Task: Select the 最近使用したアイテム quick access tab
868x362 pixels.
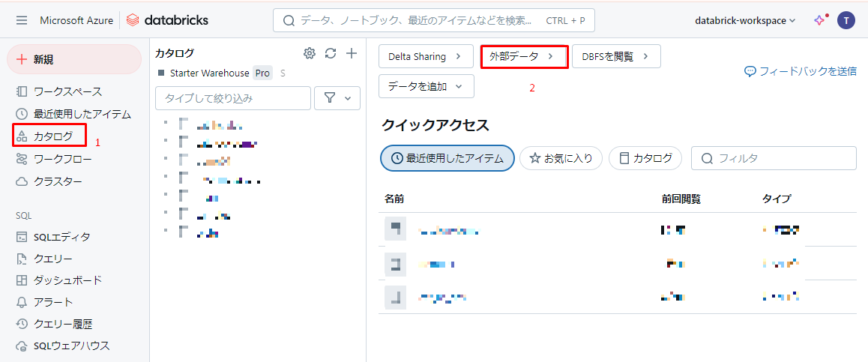Action: click(447, 158)
